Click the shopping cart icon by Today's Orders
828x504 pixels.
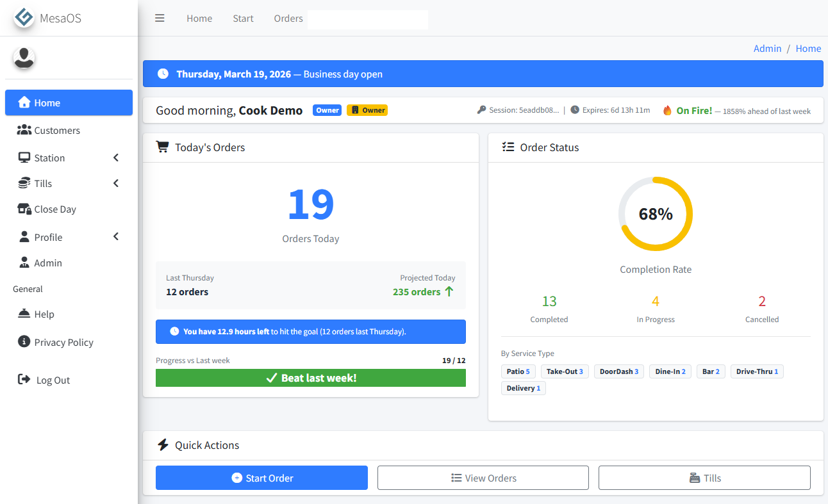[163, 147]
